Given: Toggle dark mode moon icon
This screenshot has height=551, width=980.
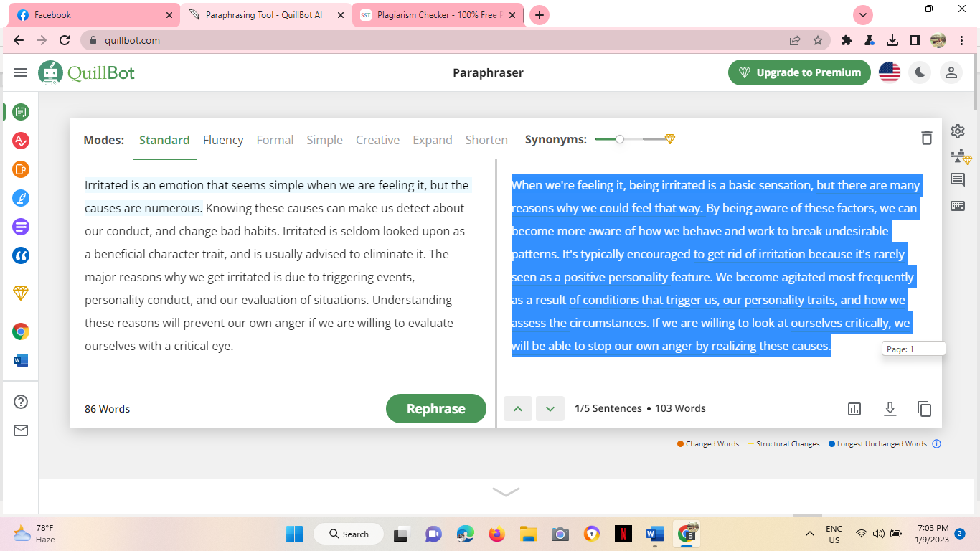Looking at the screenshot, I should pos(920,72).
